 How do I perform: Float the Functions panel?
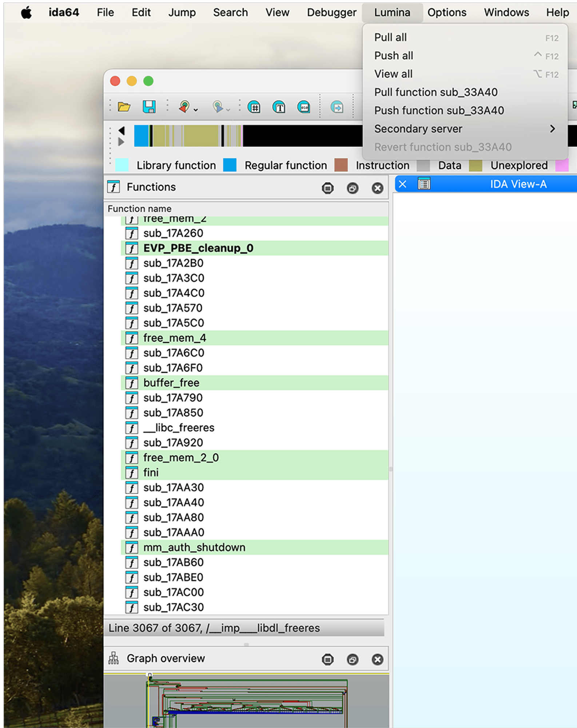(x=353, y=188)
